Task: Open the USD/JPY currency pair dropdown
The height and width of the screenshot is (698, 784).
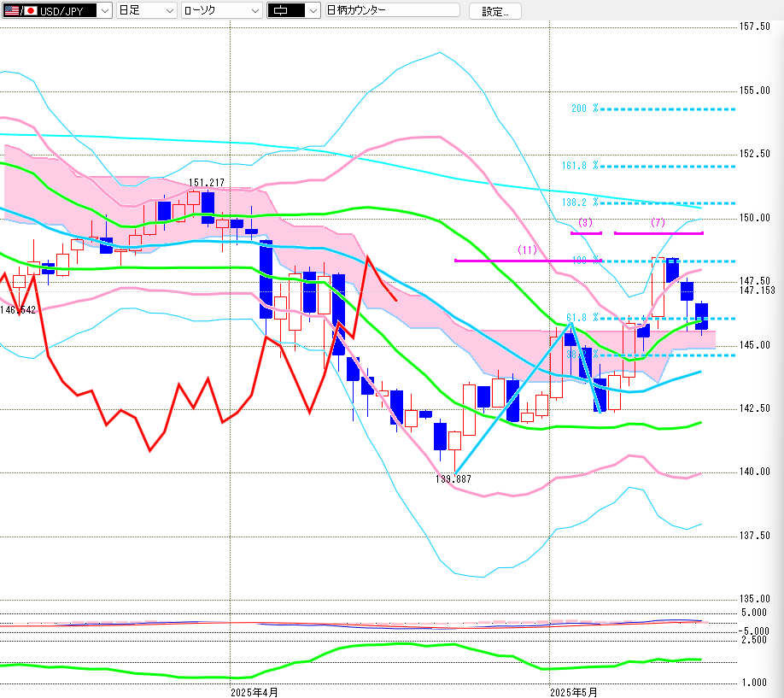Action: 57,10
